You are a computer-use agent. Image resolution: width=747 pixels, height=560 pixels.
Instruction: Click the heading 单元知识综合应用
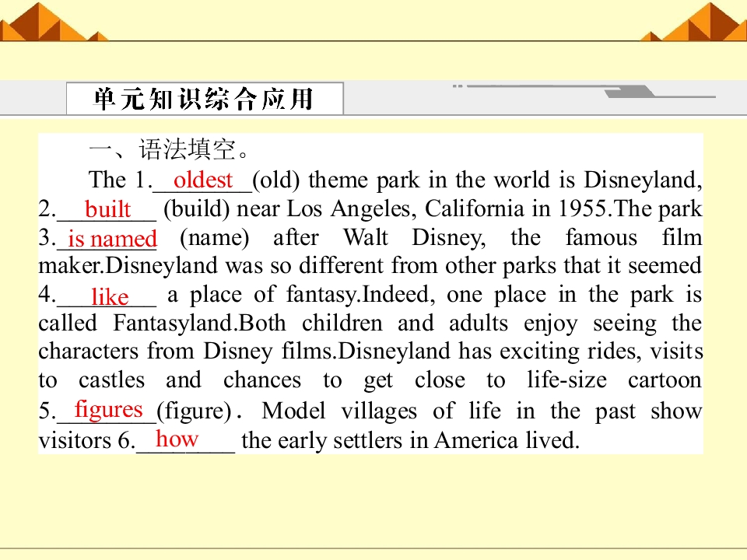click(203, 99)
